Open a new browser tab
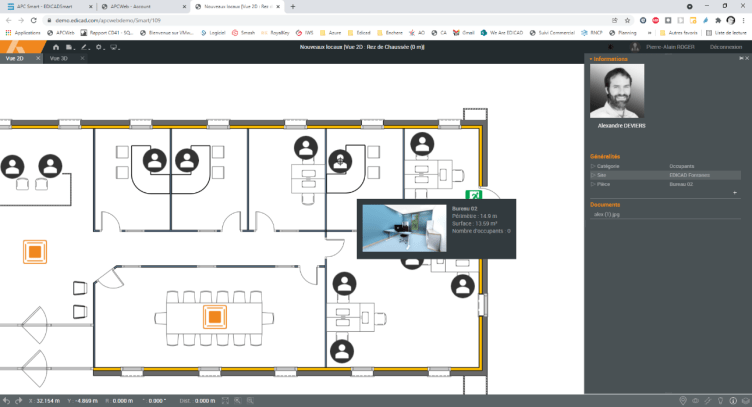This screenshot has width=752, height=407. click(x=293, y=7)
